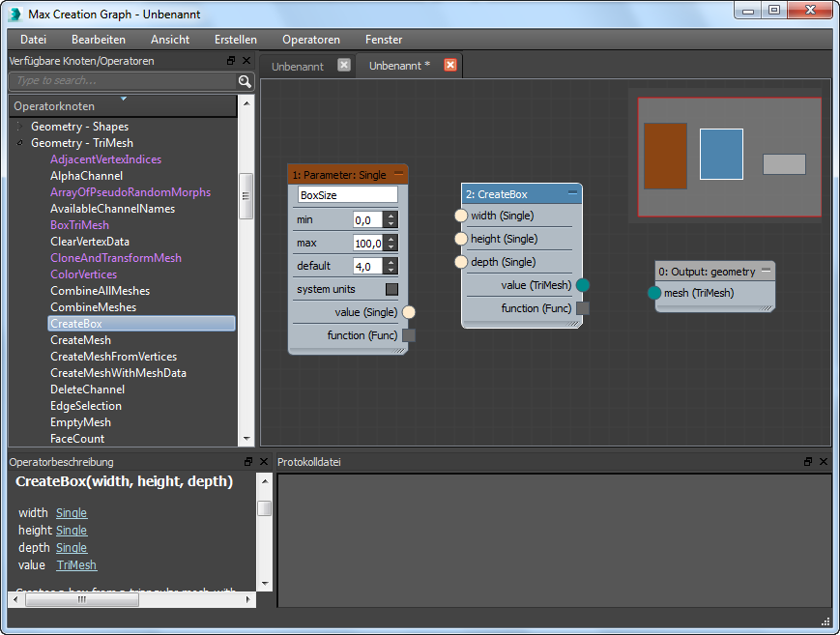
Task: Select BoxTriMesh operator in list
Action: coord(79,225)
